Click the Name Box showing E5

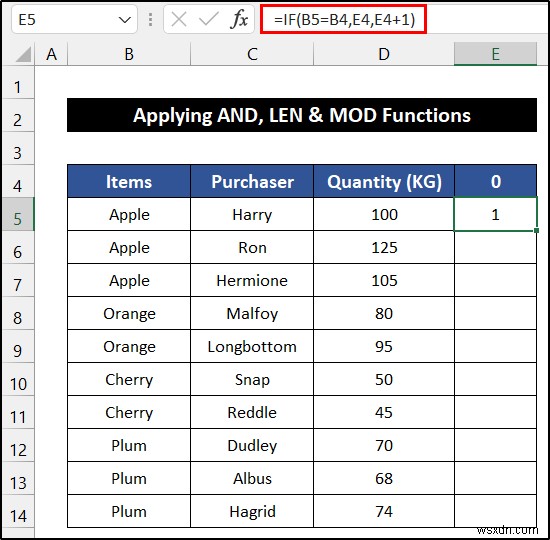pos(74,19)
